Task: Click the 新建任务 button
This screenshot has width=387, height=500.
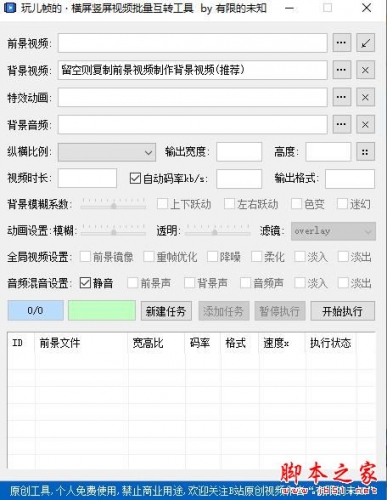Action: click(x=166, y=311)
